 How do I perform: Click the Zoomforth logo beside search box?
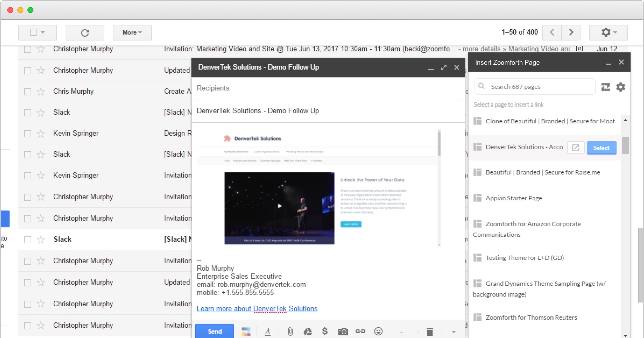click(606, 87)
